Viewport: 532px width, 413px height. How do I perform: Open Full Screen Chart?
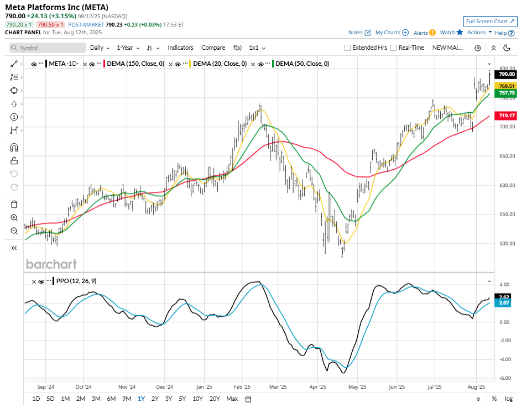click(491, 22)
